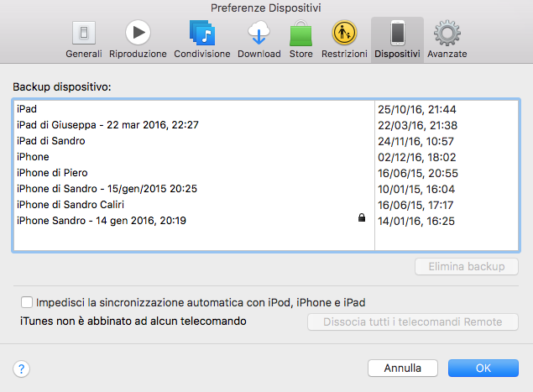533x392 pixels.
Task: Confirm with the OK button
Action: point(483,368)
